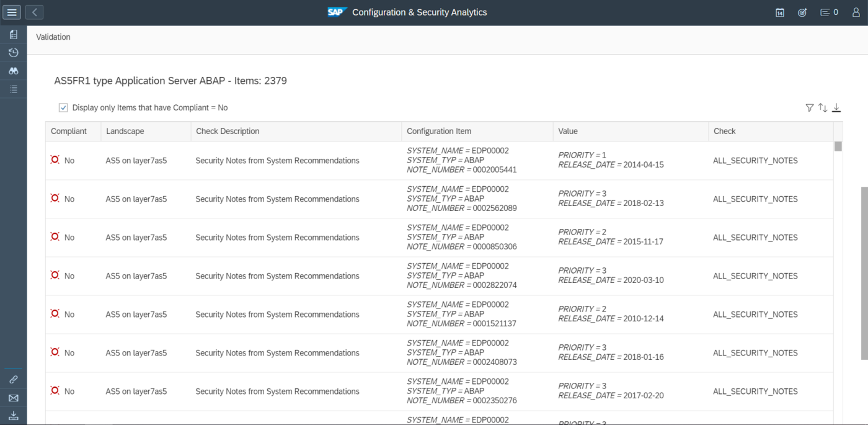Uncheck Display only non-compliant items checkbox

point(63,108)
